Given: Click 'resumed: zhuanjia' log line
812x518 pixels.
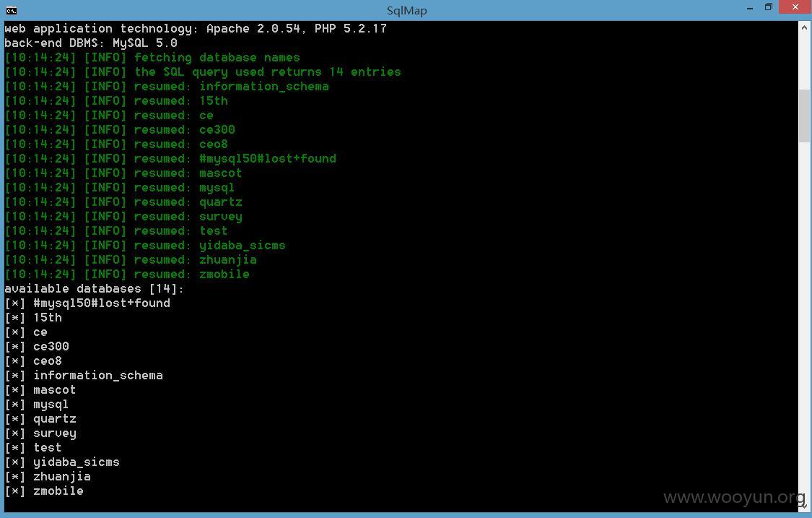Looking at the screenshot, I should point(131,260).
